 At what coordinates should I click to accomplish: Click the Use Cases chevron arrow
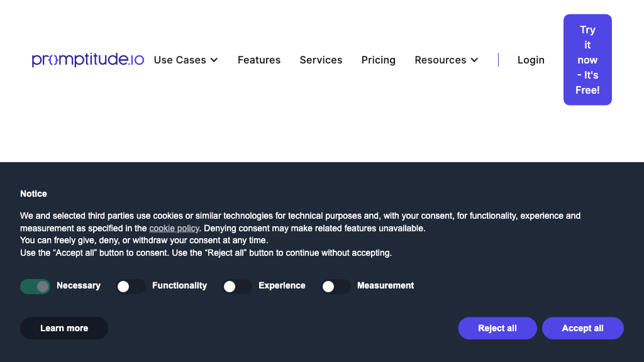click(215, 60)
